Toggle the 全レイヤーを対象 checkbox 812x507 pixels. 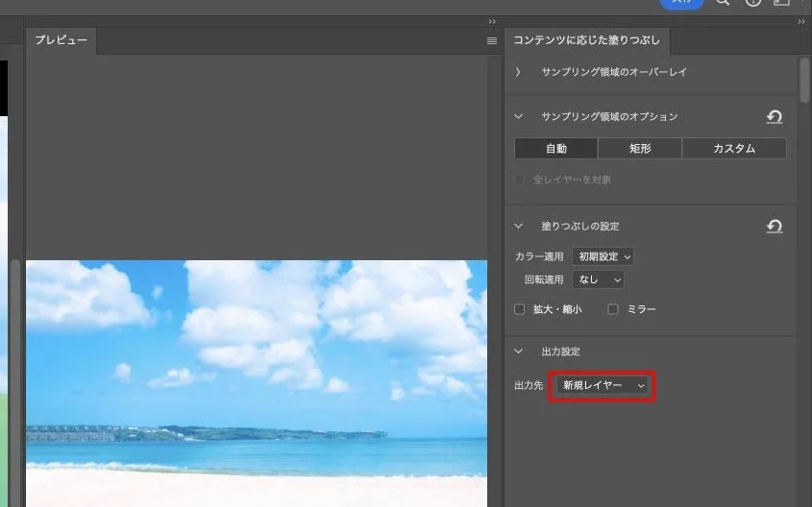tap(520, 180)
